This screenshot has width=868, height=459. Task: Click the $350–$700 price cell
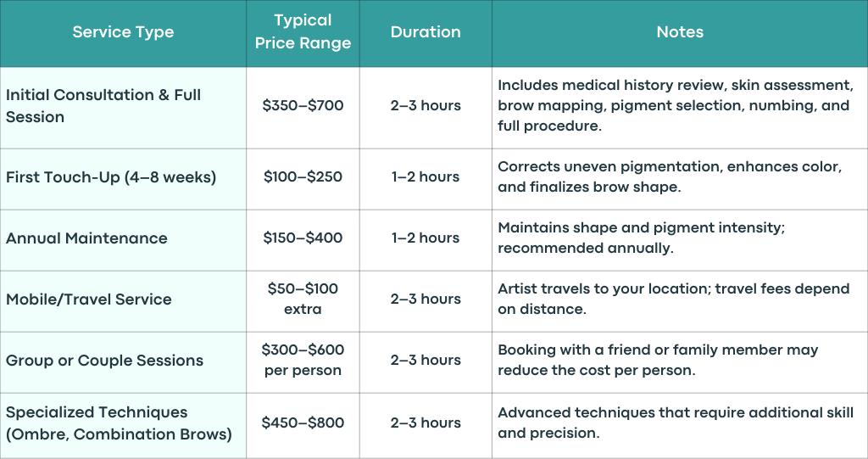pyautogui.click(x=303, y=105)
